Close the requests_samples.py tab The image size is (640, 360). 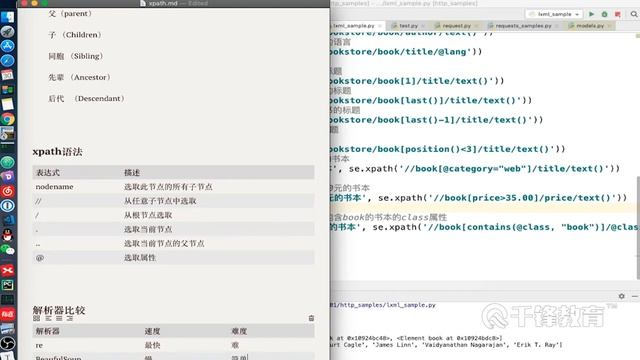(x=557, y=26)
